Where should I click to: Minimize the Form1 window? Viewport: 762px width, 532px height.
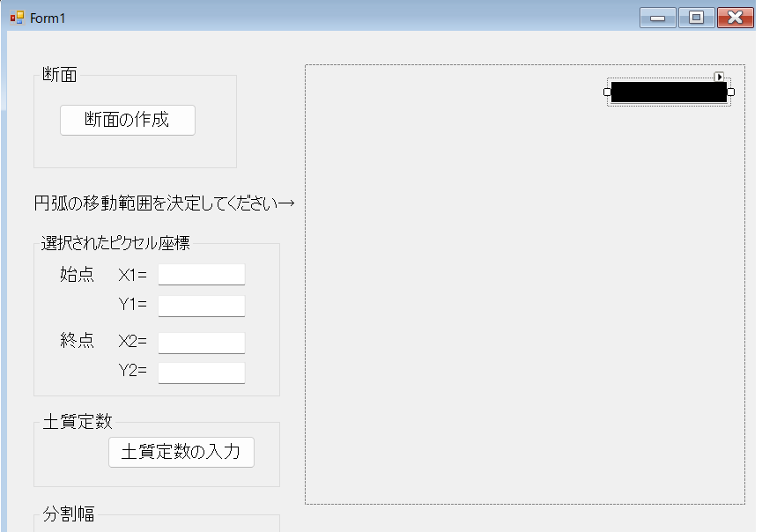point(656,18)
